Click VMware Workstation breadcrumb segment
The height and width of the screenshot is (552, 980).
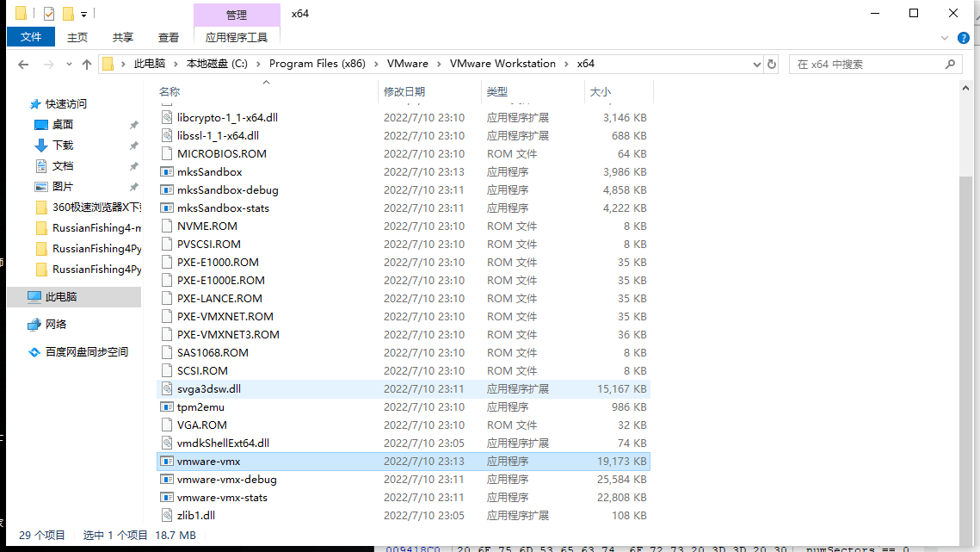point(502,64)
